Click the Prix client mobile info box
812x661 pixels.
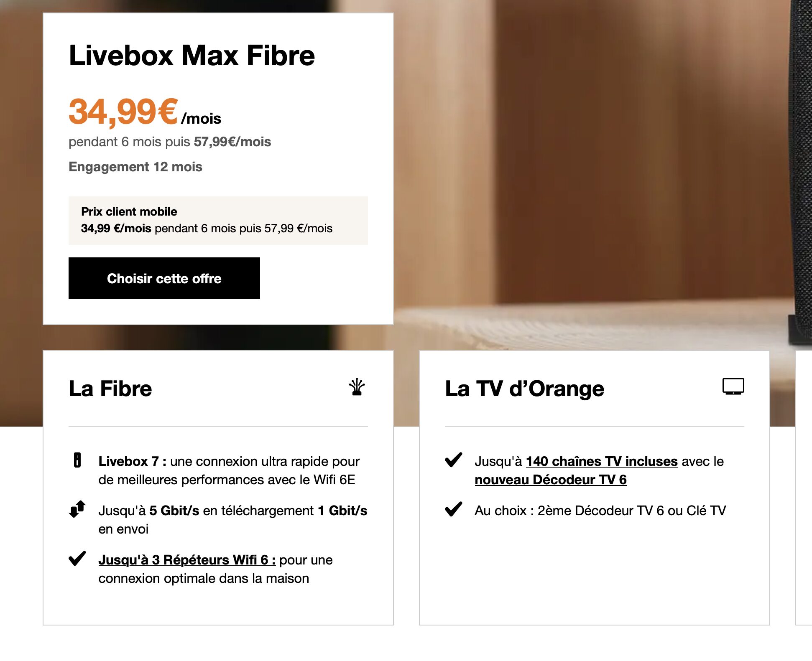[x=218, y=220]
